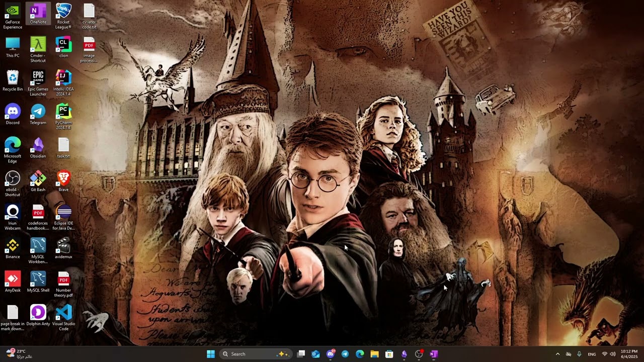
Task: Click the Telegram desktop shortcut
Action: tap(38, 115)
